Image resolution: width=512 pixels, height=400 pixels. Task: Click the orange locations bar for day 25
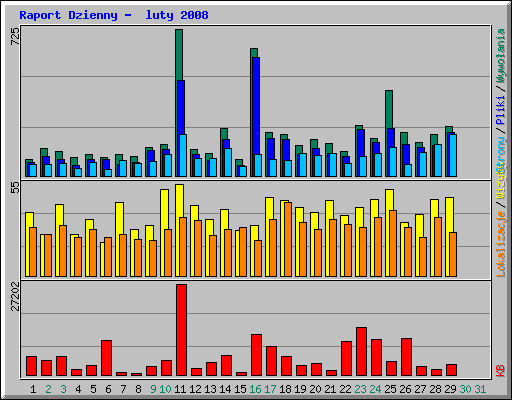tap(393, 243)
